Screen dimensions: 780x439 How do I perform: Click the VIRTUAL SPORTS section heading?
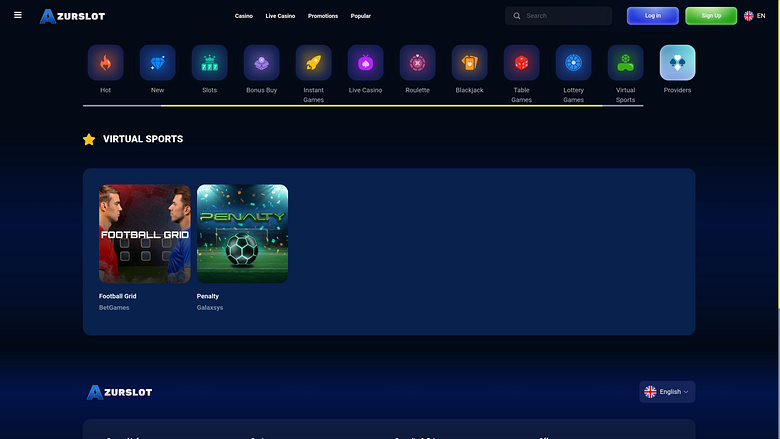[143, 139]
